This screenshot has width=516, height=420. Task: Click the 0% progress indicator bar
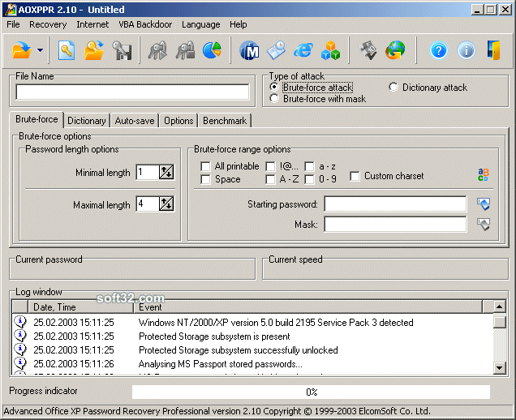pos(311,392)
